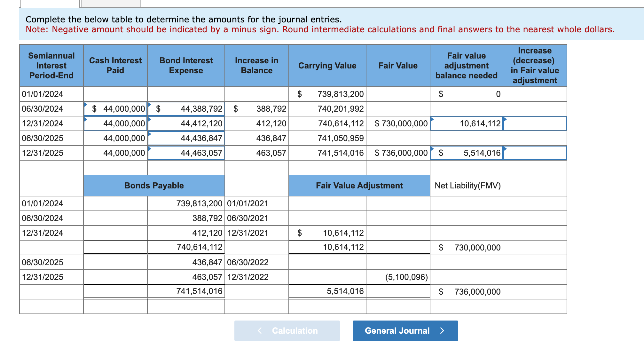Click 44,000,000 cash paid for 12/31/2025
The height and width of the screenshot is (357, 644).
(x=115, y=153)
